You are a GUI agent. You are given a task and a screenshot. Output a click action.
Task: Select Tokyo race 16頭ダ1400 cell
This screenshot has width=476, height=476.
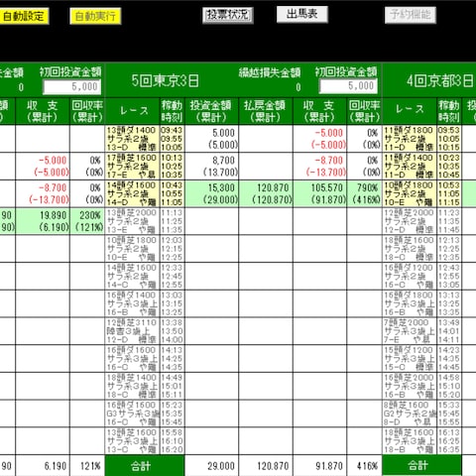pos(132,303)
